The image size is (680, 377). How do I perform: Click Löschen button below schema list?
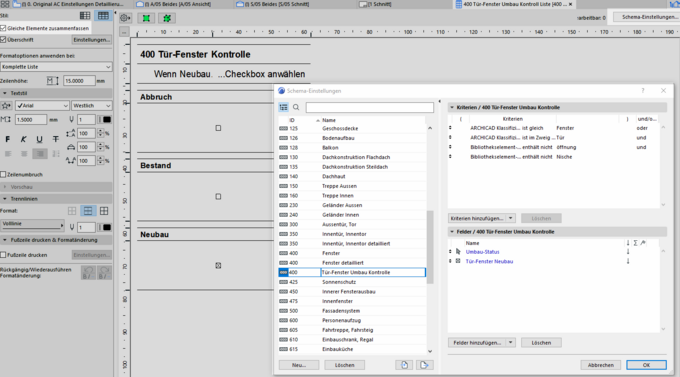[345, 365]
